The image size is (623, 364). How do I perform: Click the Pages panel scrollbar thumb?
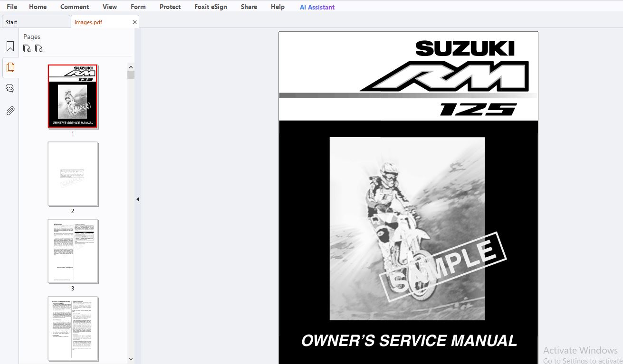131,75
